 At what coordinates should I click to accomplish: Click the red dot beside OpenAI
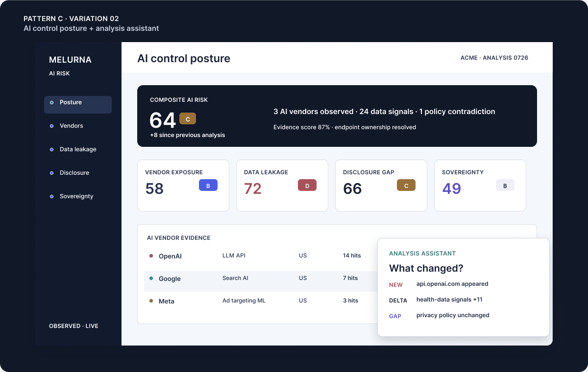pyautogui.click(x=151, y=256)
